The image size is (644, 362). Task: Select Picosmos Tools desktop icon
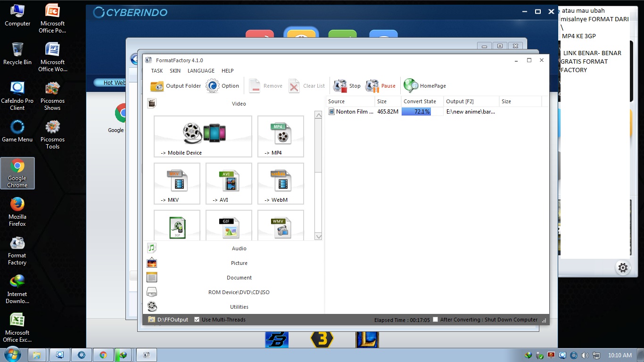click(x=52, y=134)
